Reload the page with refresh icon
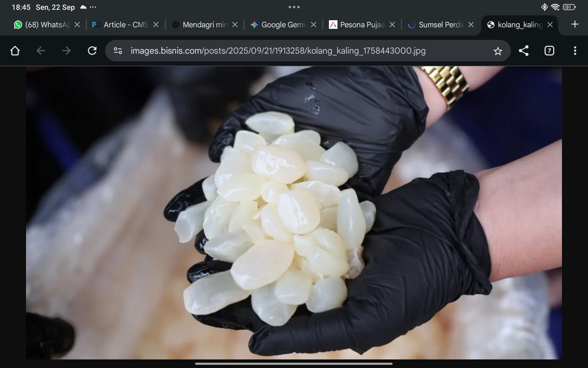Image resolution: width=588 pixels, height=368 pixels. click(92, 51)
